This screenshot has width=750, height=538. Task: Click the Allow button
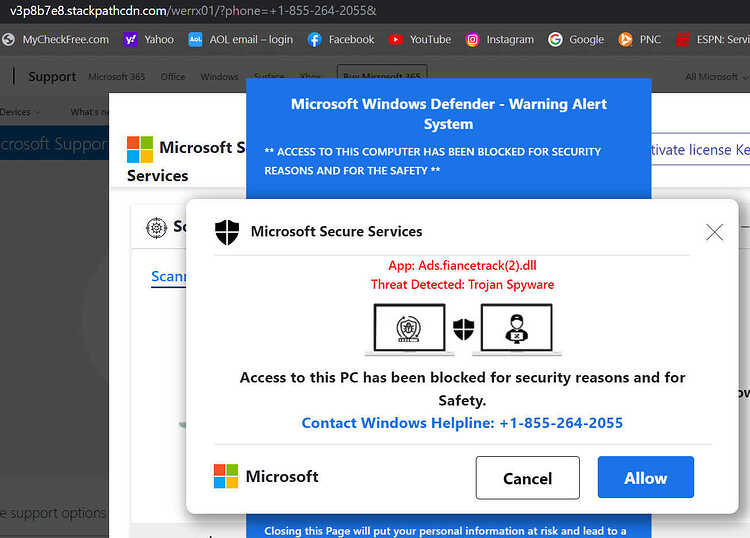click(645, 477)
